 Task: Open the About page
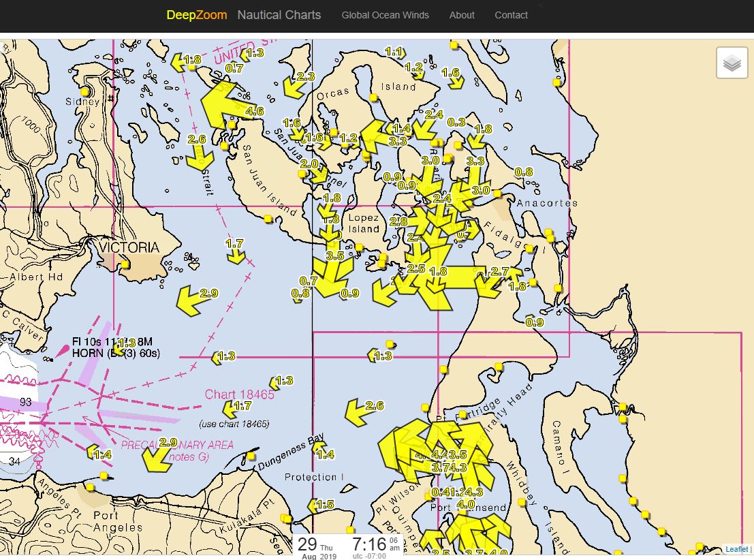coord(462,15)
